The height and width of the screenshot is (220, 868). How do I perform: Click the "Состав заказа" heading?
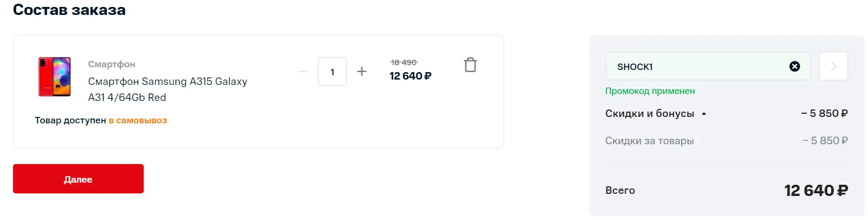pyautogui.click(x=69, y=10)
